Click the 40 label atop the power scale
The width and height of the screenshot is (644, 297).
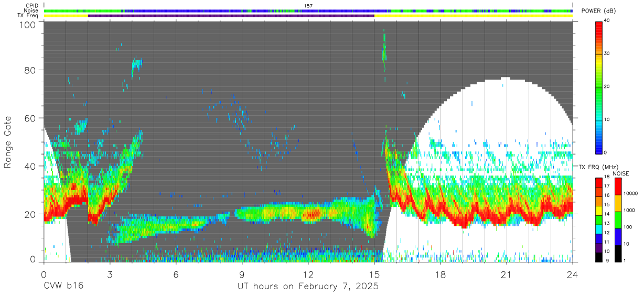click(607, 20)
